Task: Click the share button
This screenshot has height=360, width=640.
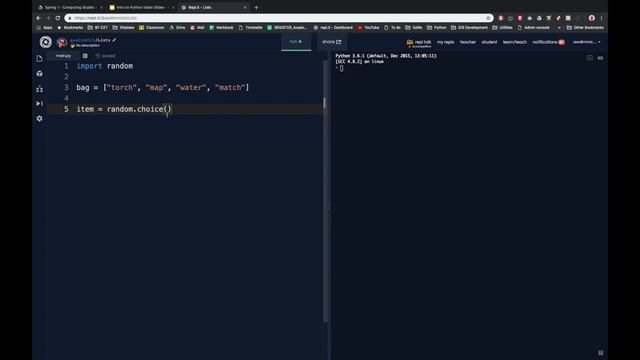Action: [x=331, y=42]
